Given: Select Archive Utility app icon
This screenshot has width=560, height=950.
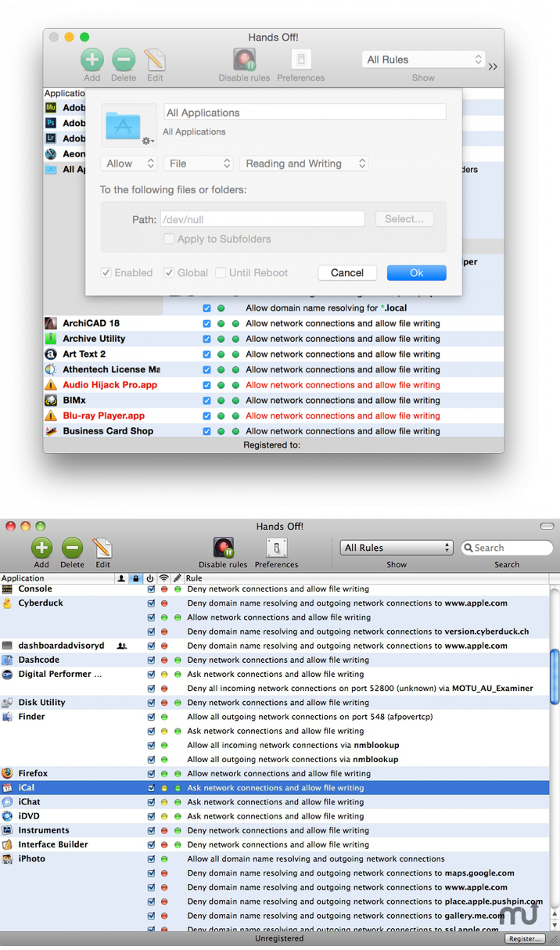Looking at the screenshot, I should [51, 339].
